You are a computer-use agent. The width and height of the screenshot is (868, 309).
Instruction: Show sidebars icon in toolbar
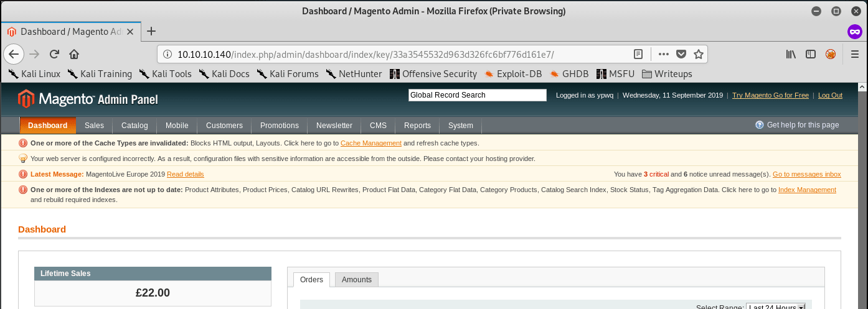pyautogui.click(x=811, y=54)
